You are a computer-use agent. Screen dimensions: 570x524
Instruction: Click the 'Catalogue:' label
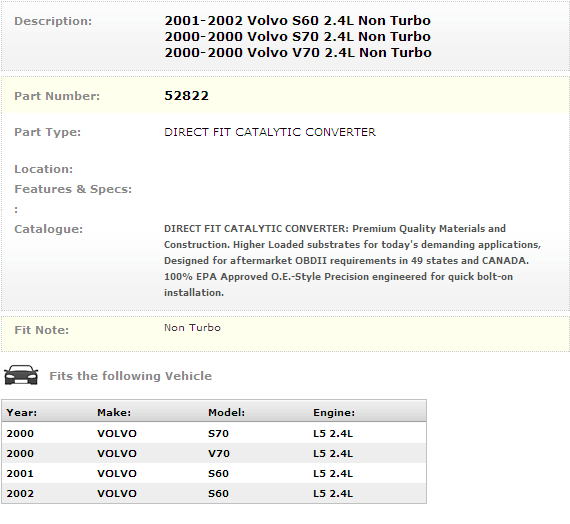[48, 229]
